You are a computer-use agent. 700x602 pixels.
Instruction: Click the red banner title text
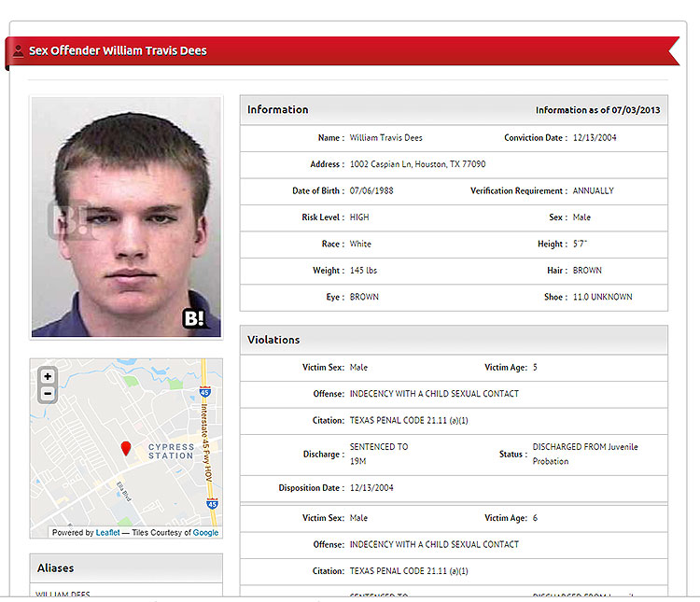pos(118,51)
